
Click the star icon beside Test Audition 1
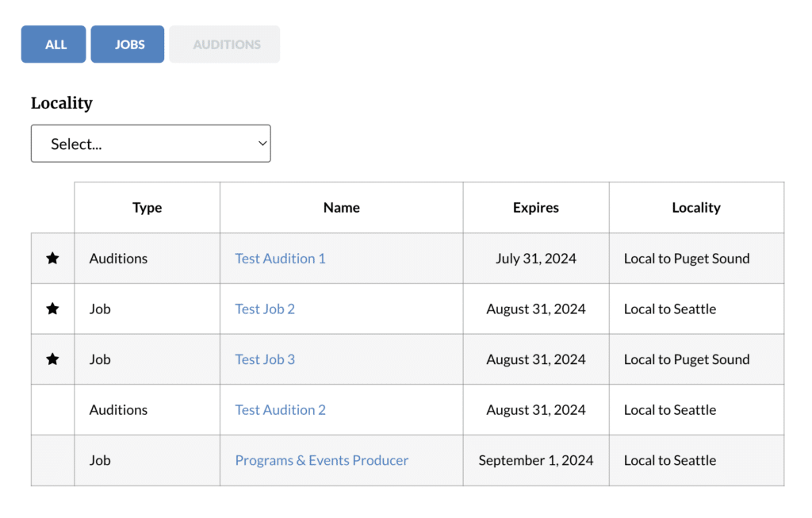52,259
